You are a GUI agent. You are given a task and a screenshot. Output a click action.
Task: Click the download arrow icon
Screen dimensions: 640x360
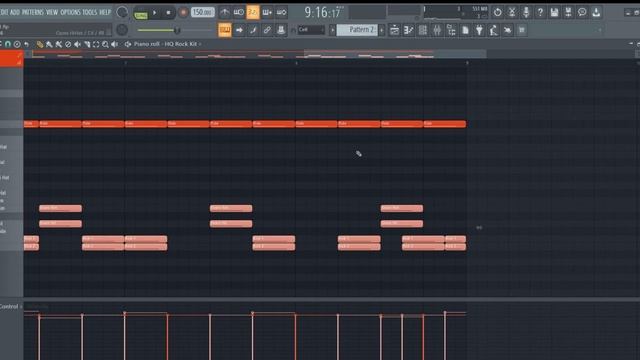coord(596,13)
